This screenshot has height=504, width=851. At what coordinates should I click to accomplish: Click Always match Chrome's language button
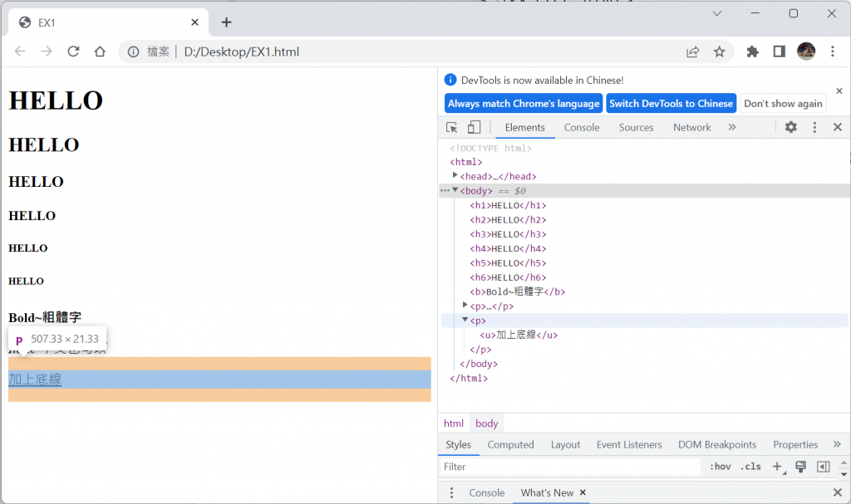tap(524, 103)
